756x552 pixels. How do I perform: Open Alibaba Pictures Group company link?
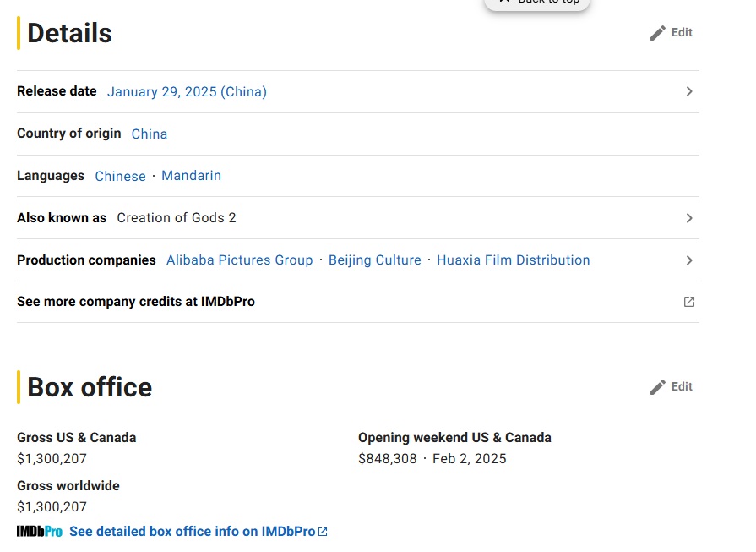click(x=240, y=260)
